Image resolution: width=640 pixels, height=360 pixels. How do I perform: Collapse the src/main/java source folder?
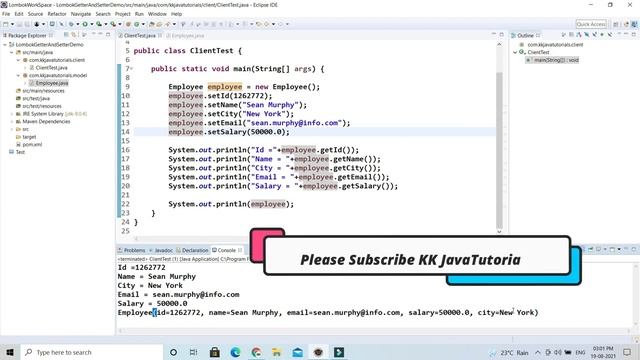(x=11, y=52)
